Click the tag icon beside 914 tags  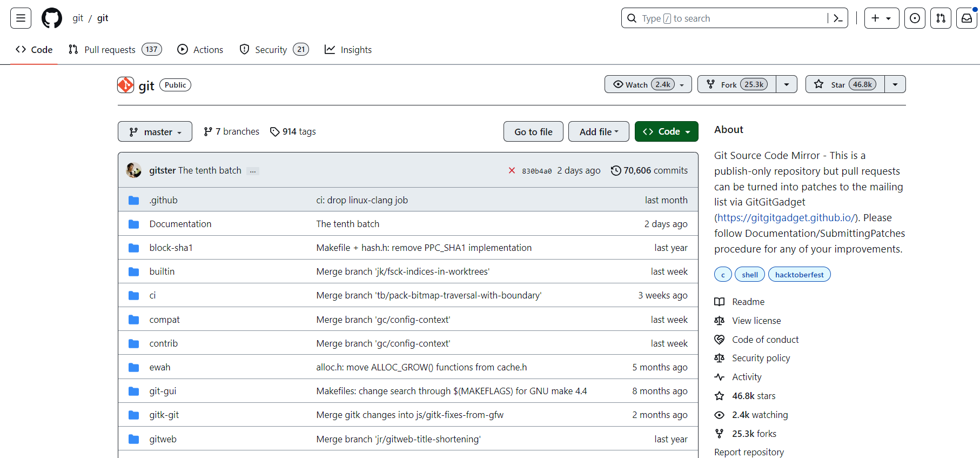[275, 132]
